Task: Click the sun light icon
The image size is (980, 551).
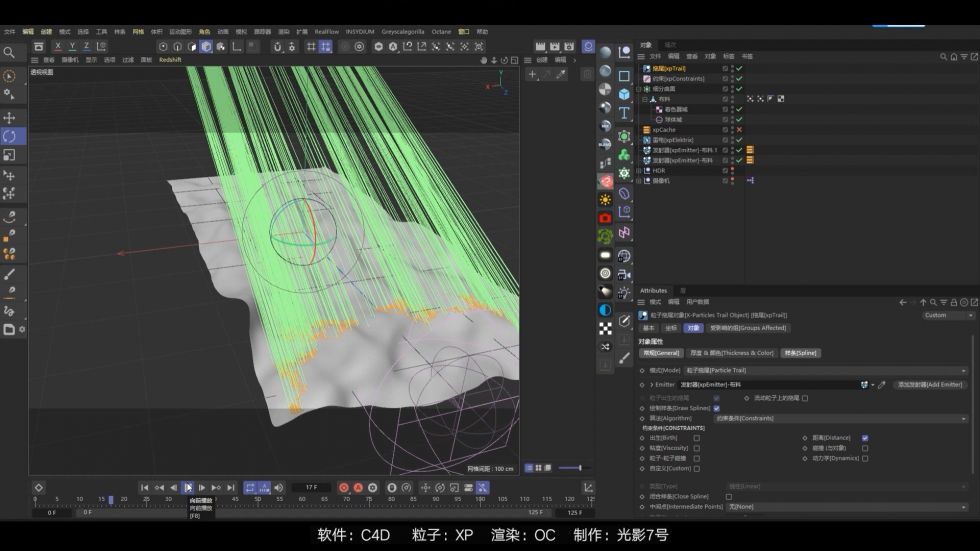Action: [605, 199]
